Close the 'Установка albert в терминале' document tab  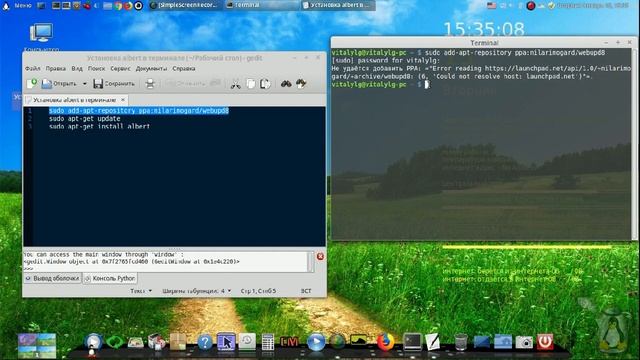(x=123, y=100)
